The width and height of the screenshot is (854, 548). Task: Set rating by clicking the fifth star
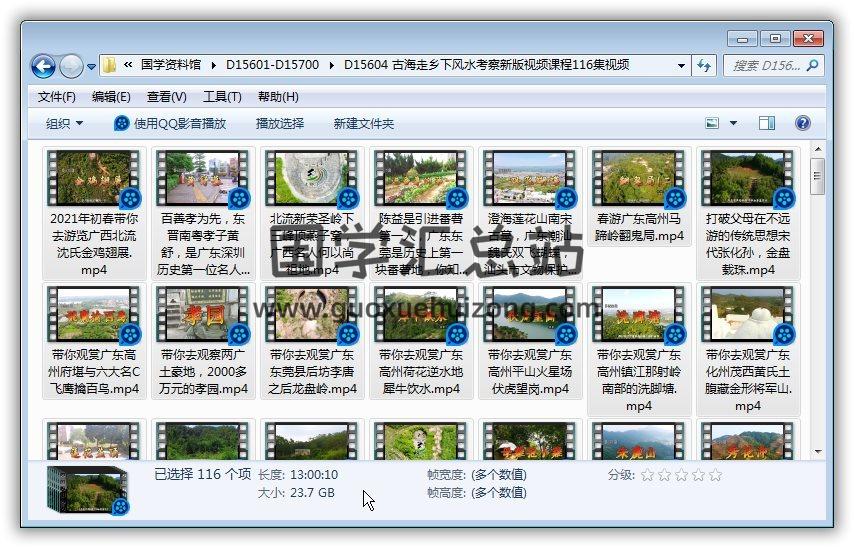pos(713,475)
